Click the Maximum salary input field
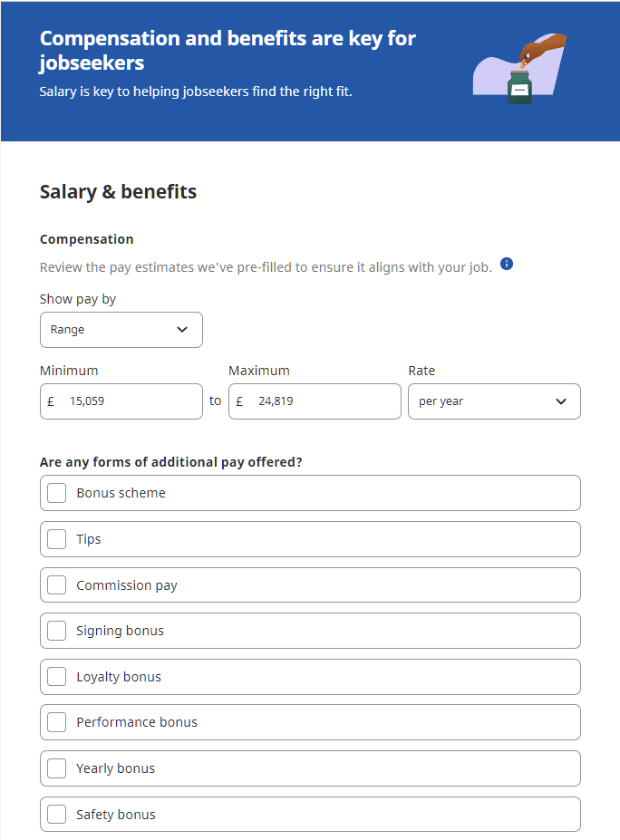Screen dimensions: 620x840 pos(322,401)
